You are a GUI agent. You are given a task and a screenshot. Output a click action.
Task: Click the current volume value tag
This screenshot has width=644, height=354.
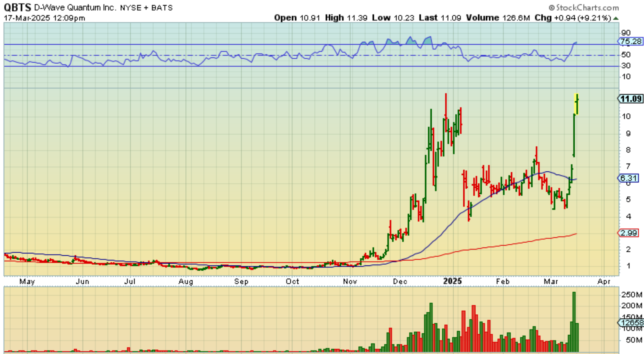[631, 322]
